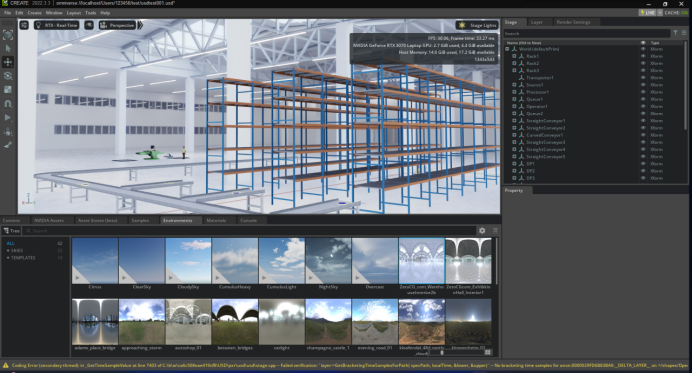Open the Stage filter funnel icon
Screen dimensions: 693x374
click(x=675, y=33)
